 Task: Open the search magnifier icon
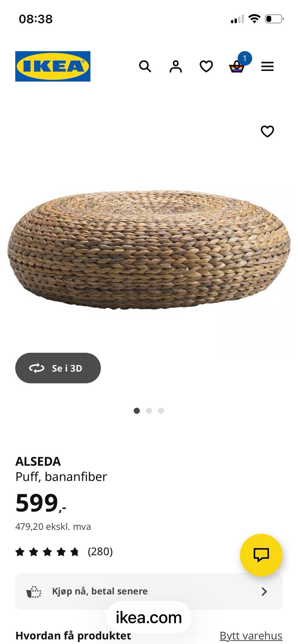click(145, 66)
